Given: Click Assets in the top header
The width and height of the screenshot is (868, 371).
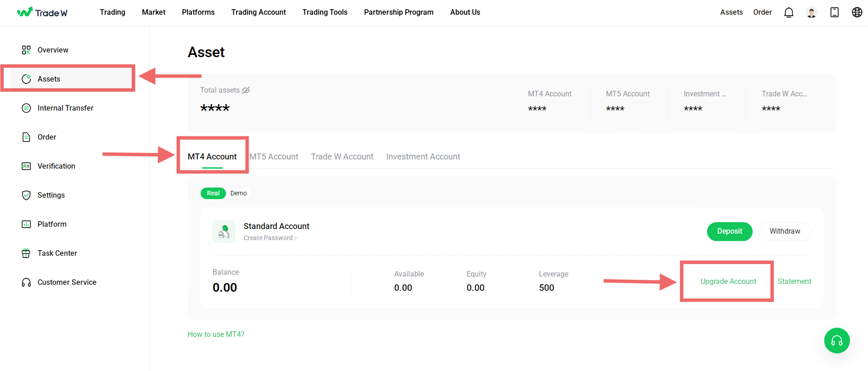Looking at the screenshot, I should (731, 12).
